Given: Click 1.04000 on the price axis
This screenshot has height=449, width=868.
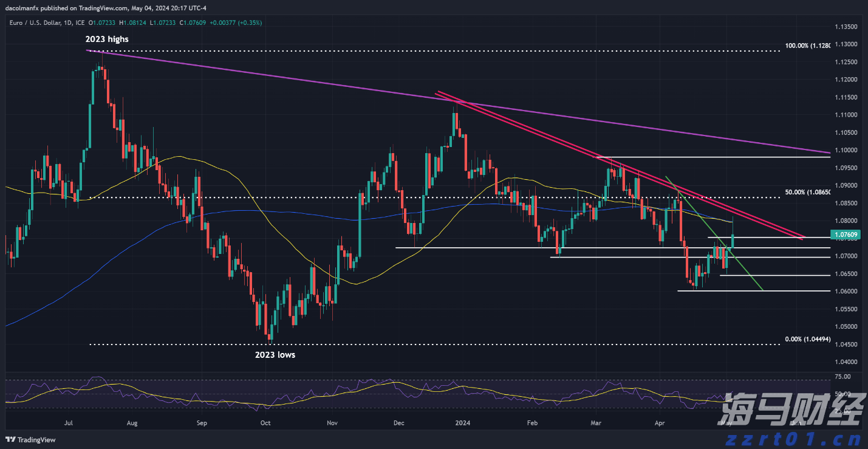Looking at the screenshot, I should click(846, 362).
